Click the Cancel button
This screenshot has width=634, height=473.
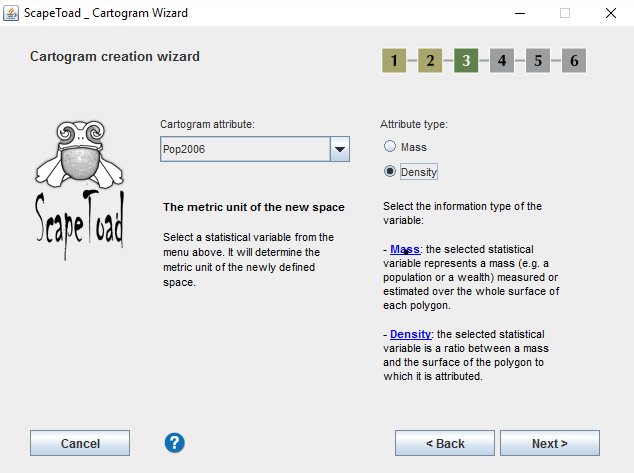tap(80, 443)
